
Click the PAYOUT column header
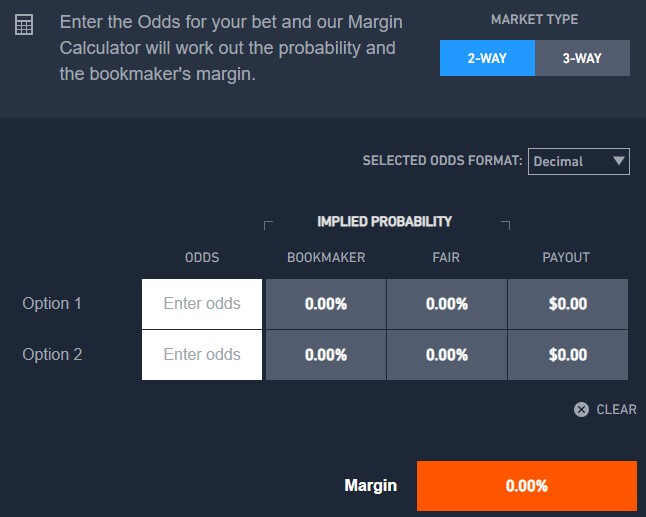point(567,257)
